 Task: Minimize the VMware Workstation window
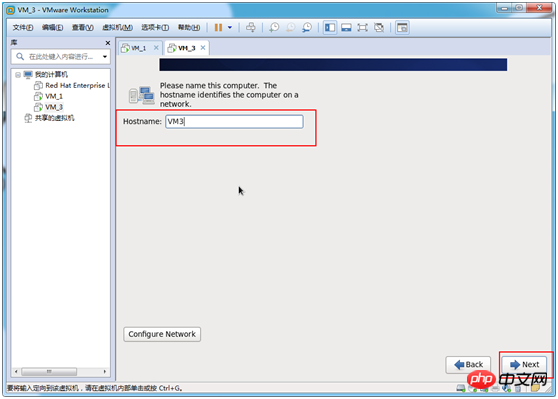click(x=505, y=7)
